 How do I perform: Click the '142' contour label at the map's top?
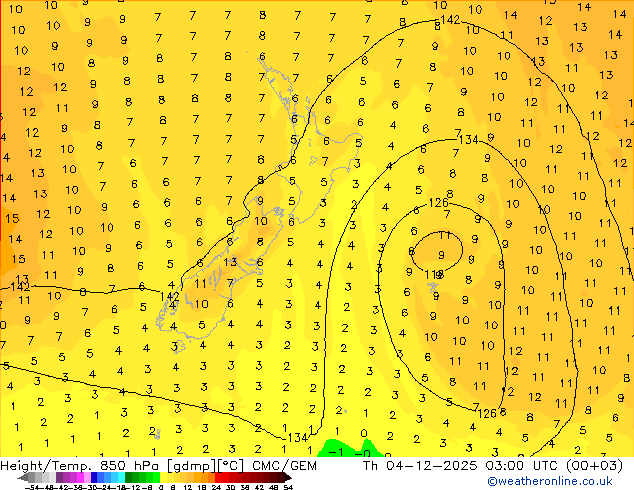click(x=450, y=19)
